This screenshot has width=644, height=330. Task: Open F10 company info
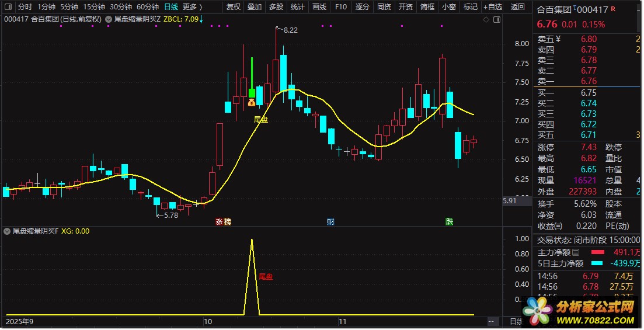(x=340, y=7)
